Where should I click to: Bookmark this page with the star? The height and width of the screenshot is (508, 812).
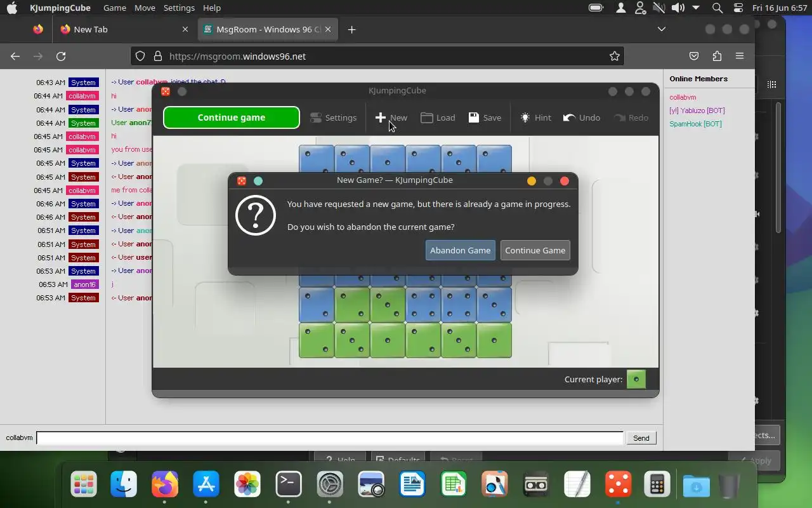point(614,56)
